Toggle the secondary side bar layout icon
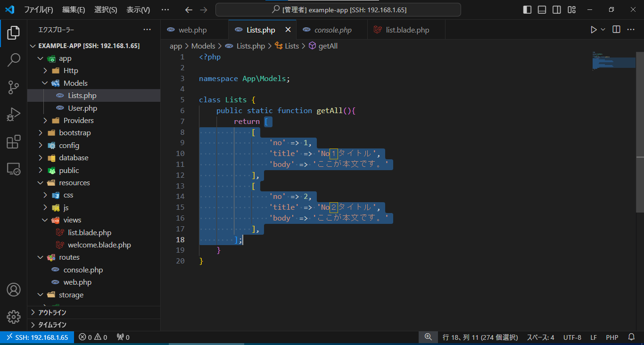This screenshot has height=345, width=644. coord(557,9)
